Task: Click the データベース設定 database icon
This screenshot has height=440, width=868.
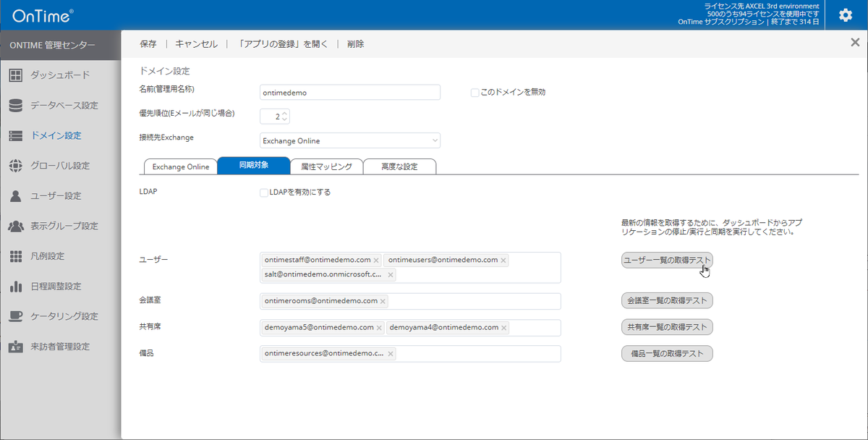Action: [x=16, y=106]
